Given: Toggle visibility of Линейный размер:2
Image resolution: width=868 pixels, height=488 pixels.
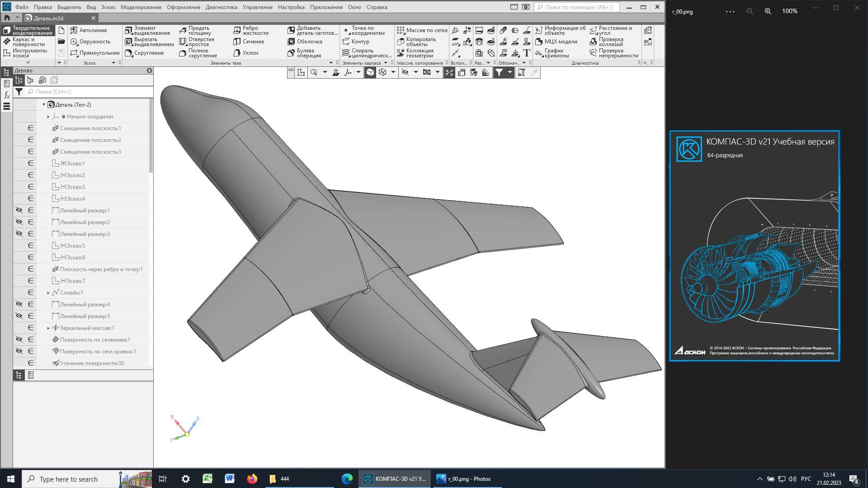Looking at the screenshot, I should pos(19,222).
